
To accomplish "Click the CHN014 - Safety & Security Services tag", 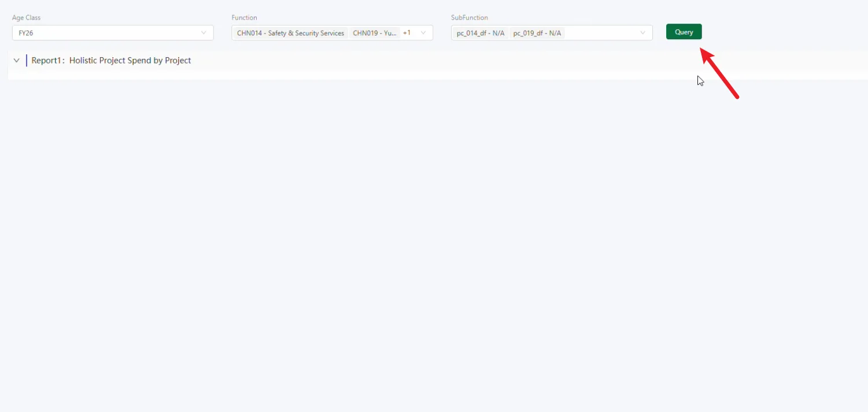I will 290,34.
